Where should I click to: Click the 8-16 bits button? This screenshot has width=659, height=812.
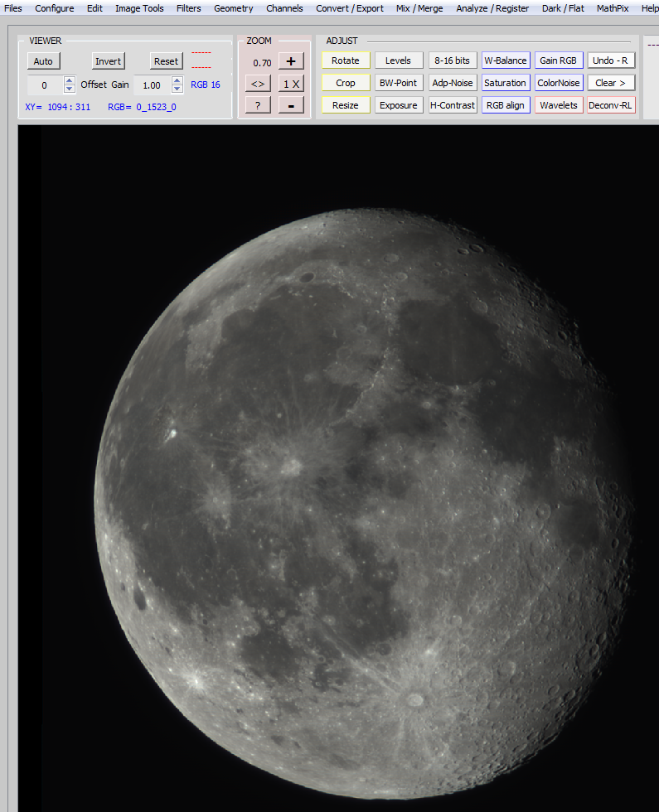(x=453, y=60)
